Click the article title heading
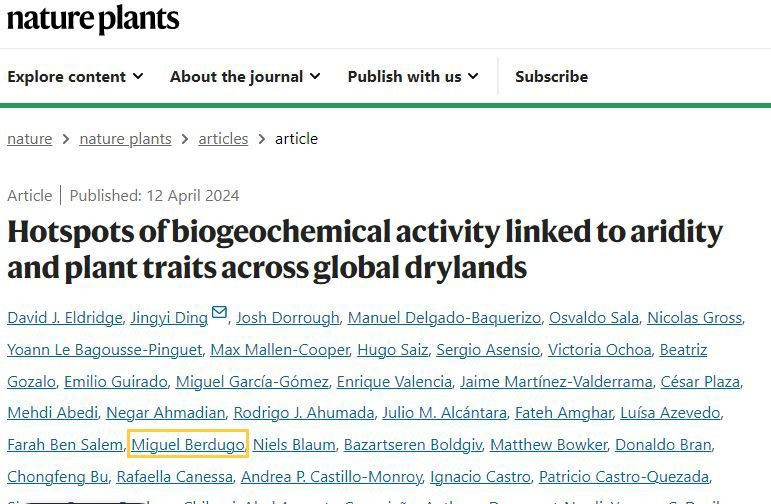This screenshot has width=771, height=504. click(364, 249)
